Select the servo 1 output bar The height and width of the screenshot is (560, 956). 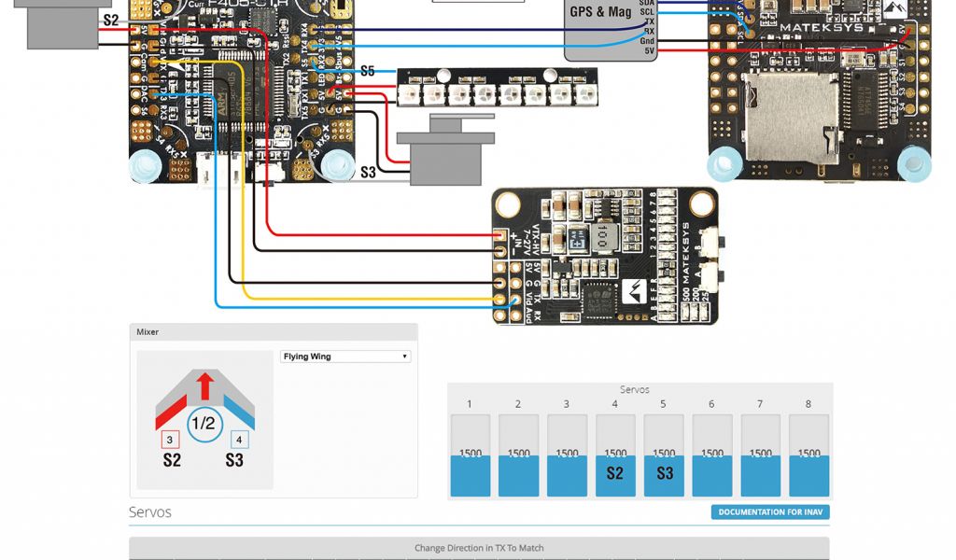point(470,455)
